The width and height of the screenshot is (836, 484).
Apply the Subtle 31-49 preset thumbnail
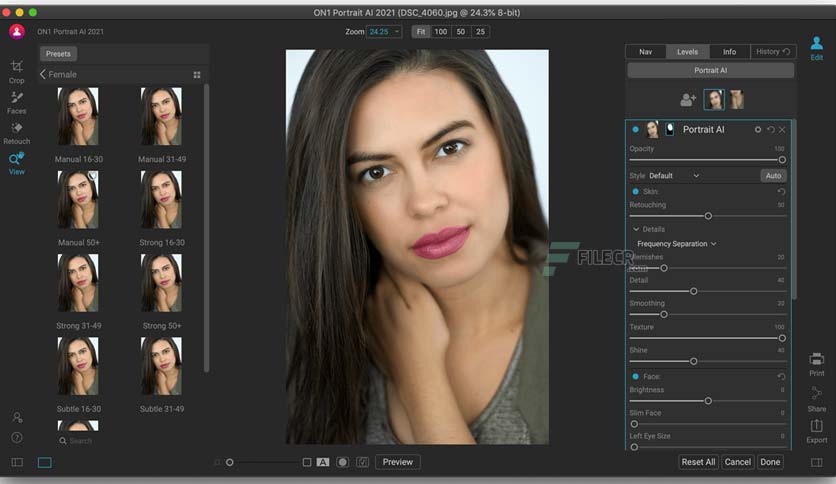162,366
